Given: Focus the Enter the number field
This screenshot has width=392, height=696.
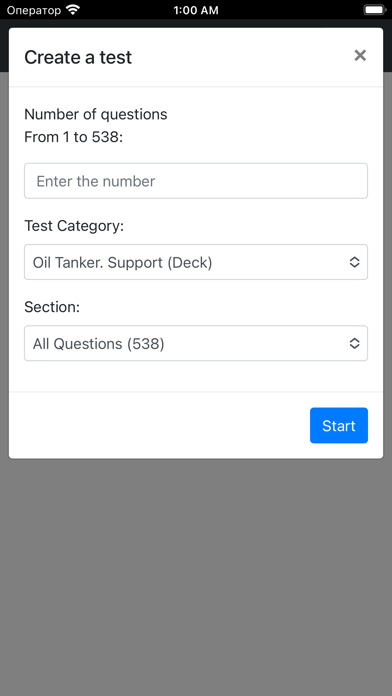Looking at the screenshot, I should click(x=196, y=181).
